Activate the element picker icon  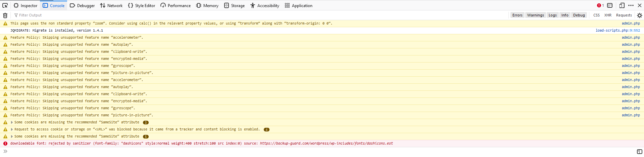point(5,5)
